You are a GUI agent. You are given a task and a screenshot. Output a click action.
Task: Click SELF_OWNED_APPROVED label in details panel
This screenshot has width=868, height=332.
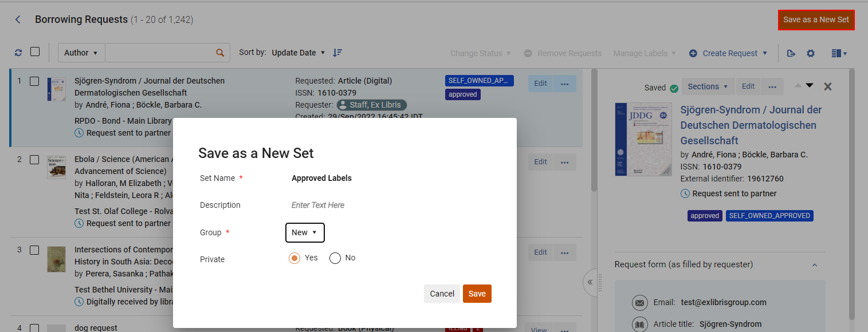point(769,216)
